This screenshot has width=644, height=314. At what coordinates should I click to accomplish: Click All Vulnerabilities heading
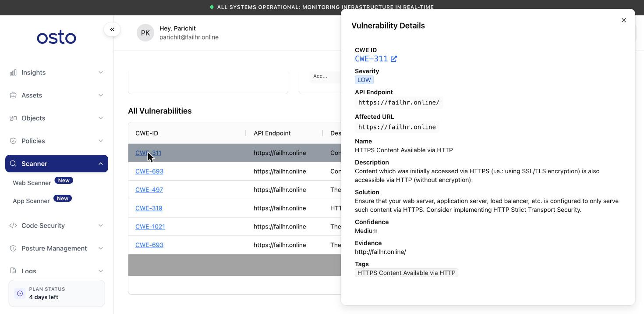click(x=160, y=111)
